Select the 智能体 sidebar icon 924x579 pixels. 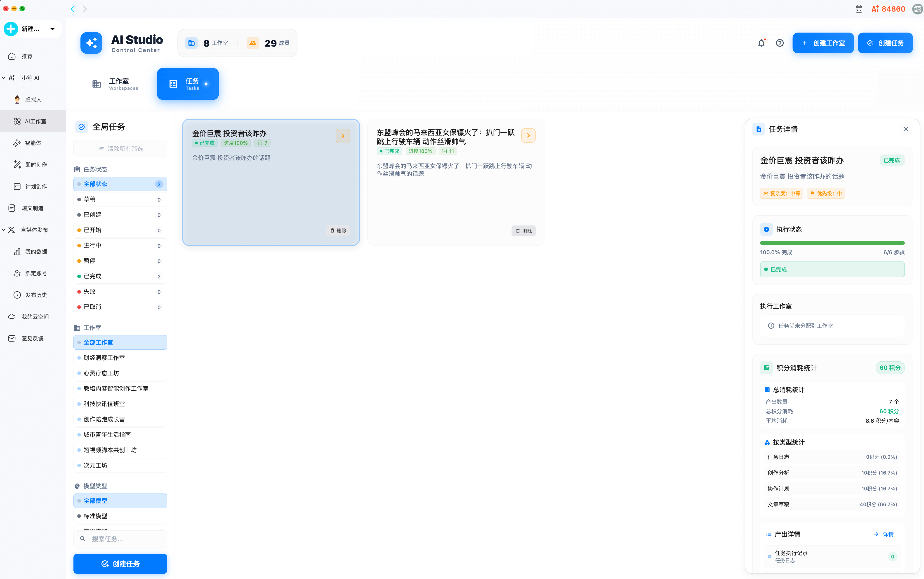click(x=33, y=143)
